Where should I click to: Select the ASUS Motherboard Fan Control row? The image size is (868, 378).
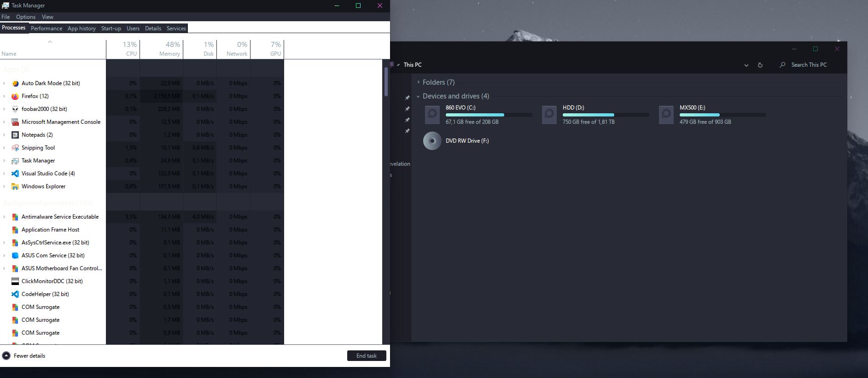[x=142, y=268]
